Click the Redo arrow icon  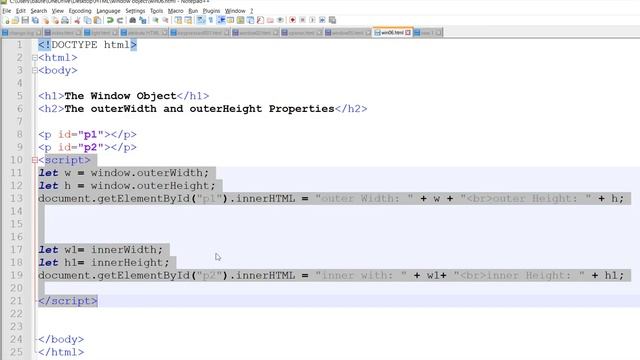click(x=120, y=20)
